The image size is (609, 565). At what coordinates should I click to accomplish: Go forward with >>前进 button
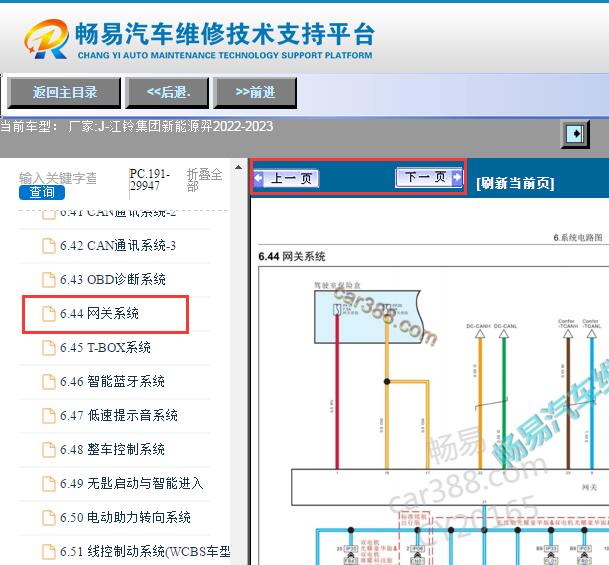pos(255,92)
